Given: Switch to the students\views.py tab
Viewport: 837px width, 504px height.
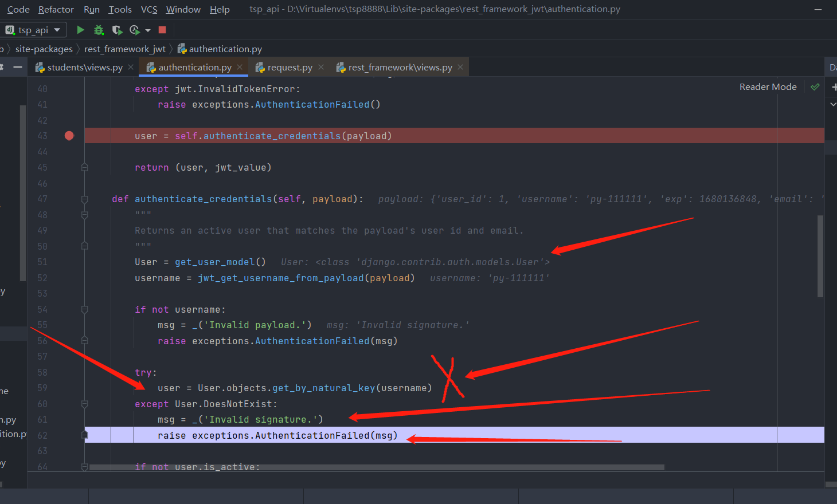Looking at the screenshot, I should click(x=85, y=68).
